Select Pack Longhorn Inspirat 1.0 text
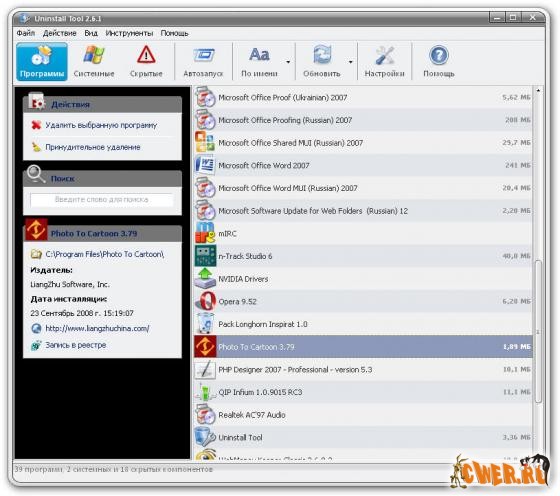This screenshot has width=560, height=496. [x=263, y=324]
